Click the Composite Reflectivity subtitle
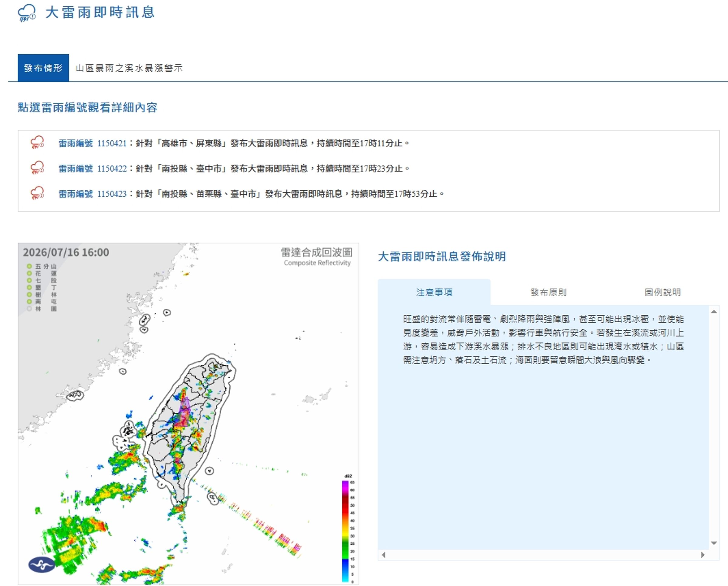Viewport: 728px width, 586px height. tap(317, 263)
